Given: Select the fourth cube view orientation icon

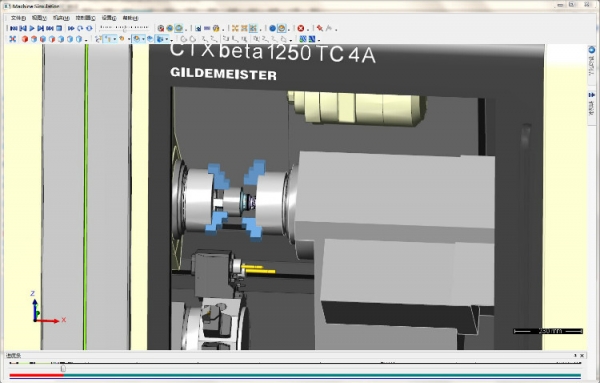Looking at the screenshot, I should (x=52, y=39).
